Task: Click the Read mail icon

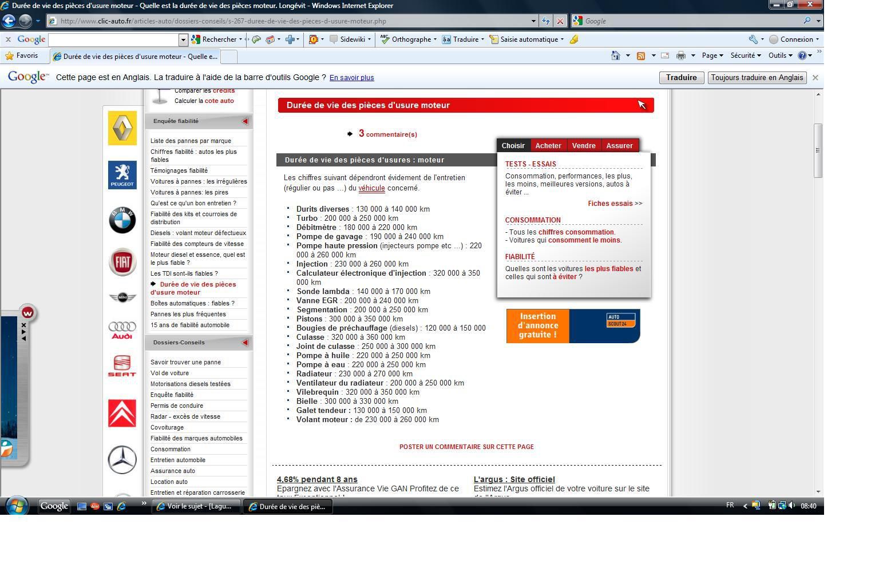Action: pyautogui.click(x=665, y=55)
